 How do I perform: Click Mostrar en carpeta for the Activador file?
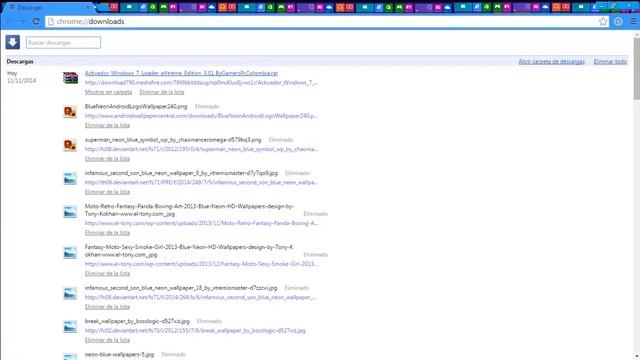(109, 92)
